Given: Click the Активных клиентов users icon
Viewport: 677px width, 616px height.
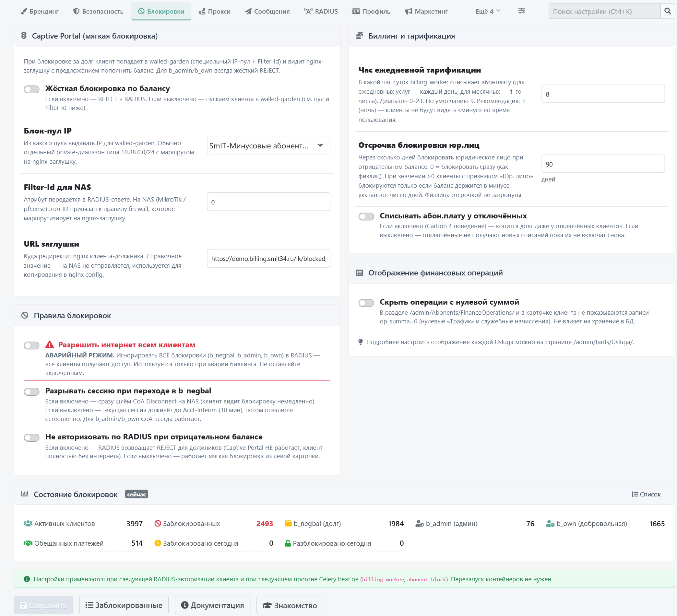Looking at the screenshot, I should pos(28,523).
